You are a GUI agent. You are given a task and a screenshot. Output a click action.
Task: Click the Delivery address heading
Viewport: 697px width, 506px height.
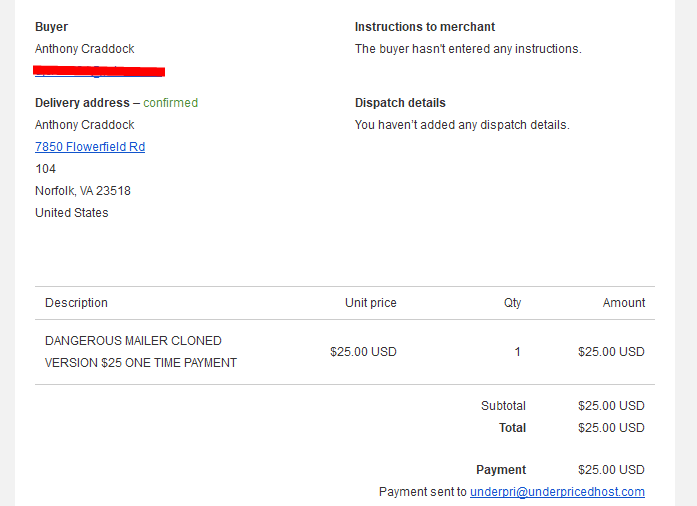[x=82, y=103]
